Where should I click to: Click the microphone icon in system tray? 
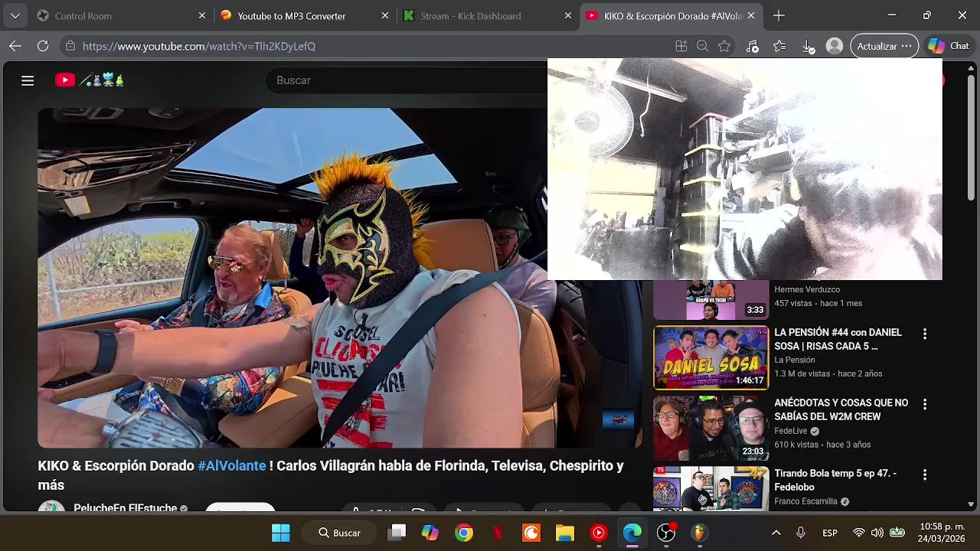pos(801,533)
